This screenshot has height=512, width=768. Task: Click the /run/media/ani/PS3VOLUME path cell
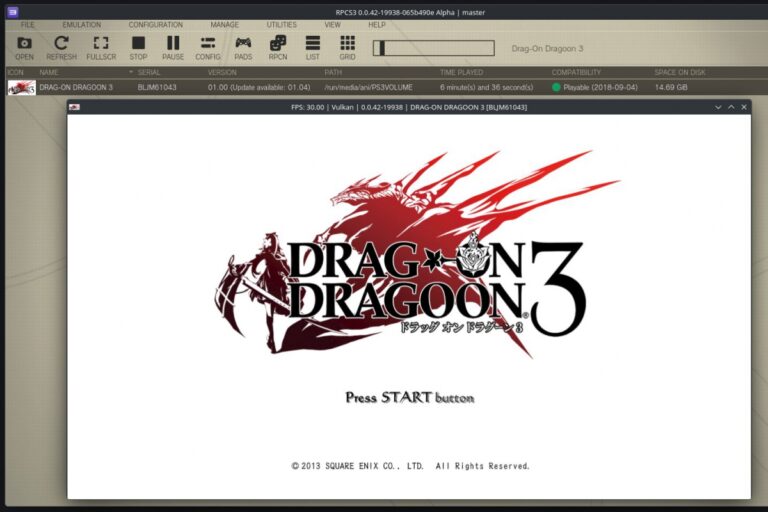pos(368,87)
